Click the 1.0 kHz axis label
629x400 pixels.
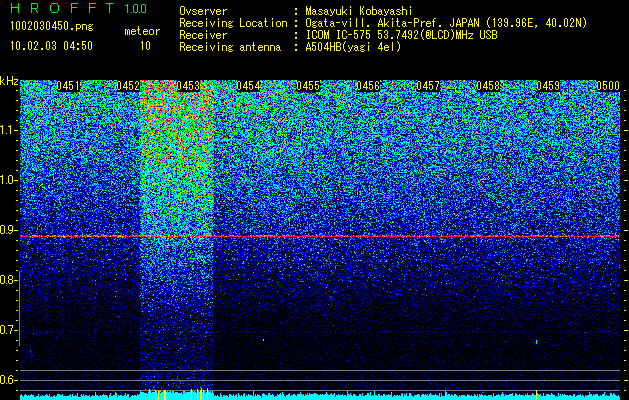[8, 180]
